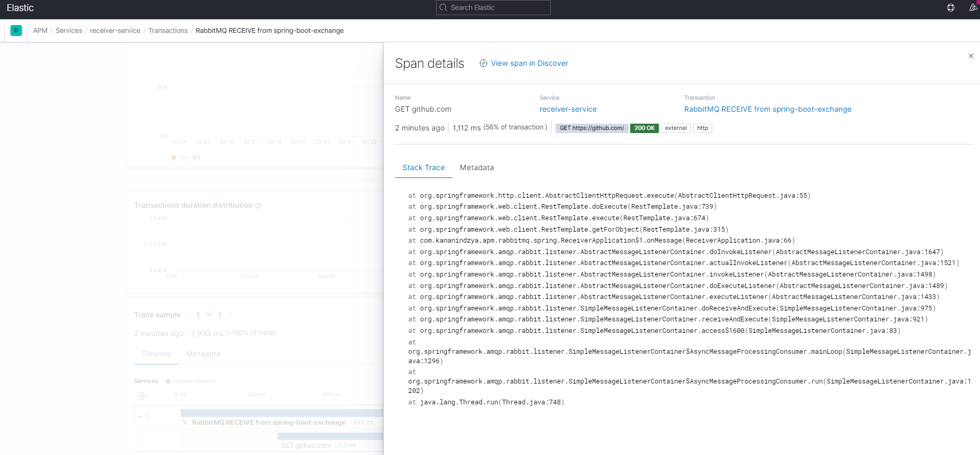Go to APM breadcrumb
Image resolution: width=980 pixels, height=455 pixels.
pyautogui.click(x=40, y=30)
